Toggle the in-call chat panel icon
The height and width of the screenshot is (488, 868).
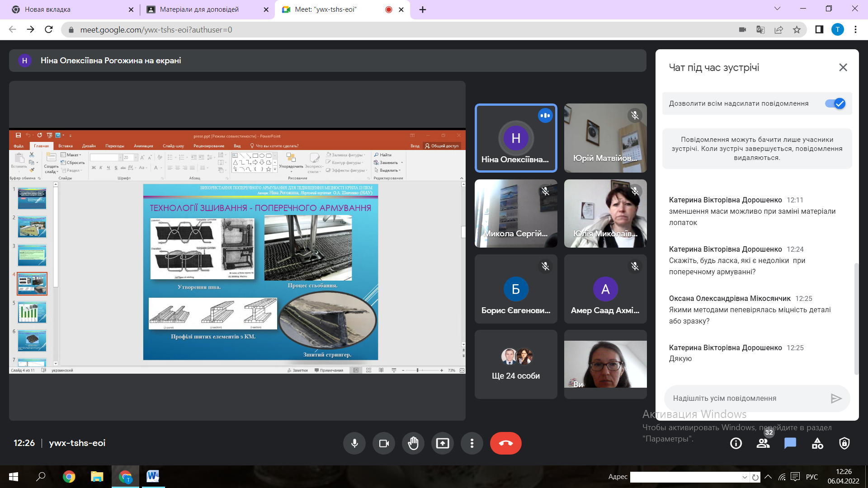pyautogui.click(x=790, y=443)
